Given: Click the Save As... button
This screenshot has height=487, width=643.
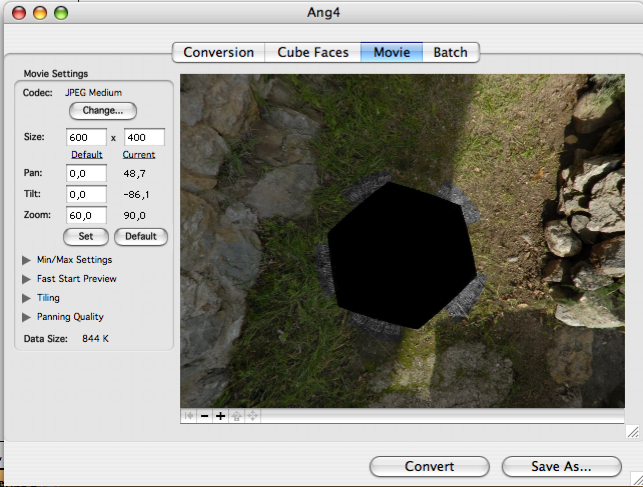Looking at the screenshot, I should pos(560,466).
